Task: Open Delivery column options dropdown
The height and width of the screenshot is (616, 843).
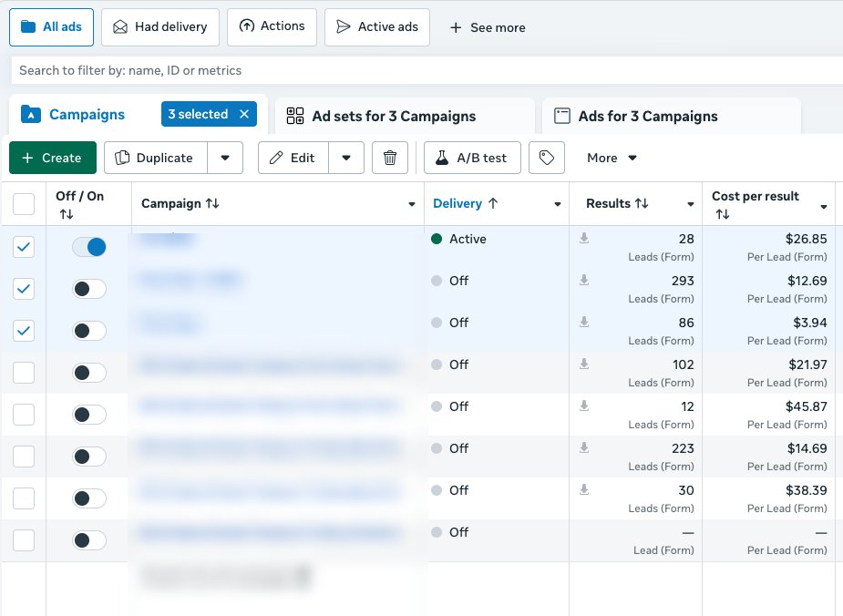Action: (558, 204)
